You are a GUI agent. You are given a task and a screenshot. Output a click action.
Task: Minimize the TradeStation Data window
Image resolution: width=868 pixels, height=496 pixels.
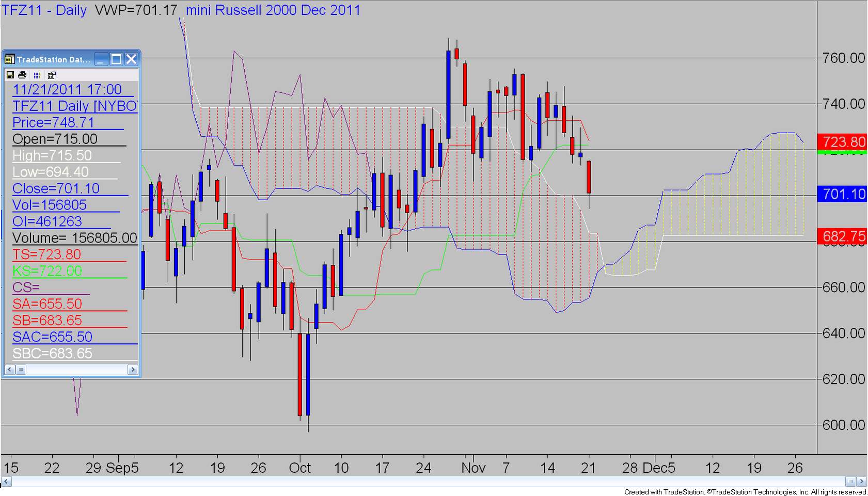tap(102, 59)
